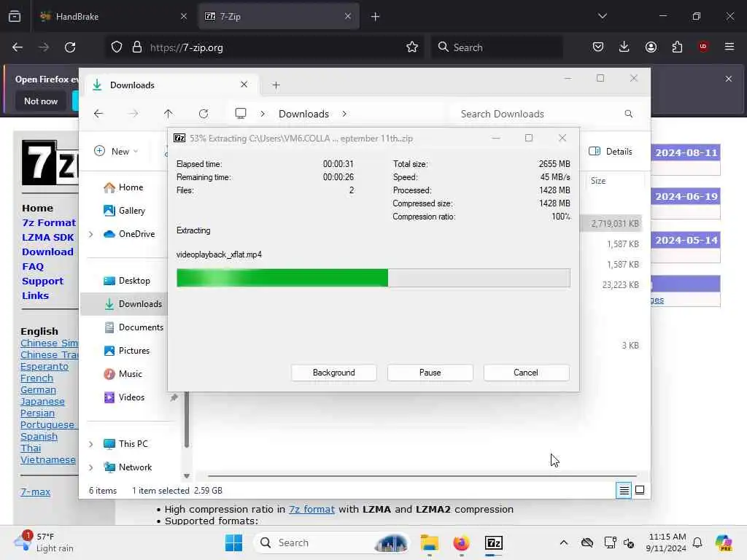Expand the OneDrive tree node
This screenshot has height=560, width=747.
(91, 234)
